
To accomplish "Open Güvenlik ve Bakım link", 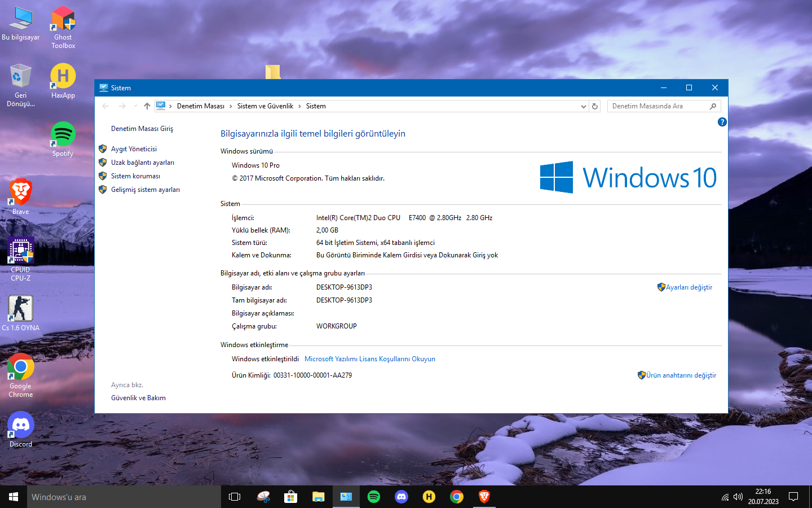I will click(x=138, y=398).
